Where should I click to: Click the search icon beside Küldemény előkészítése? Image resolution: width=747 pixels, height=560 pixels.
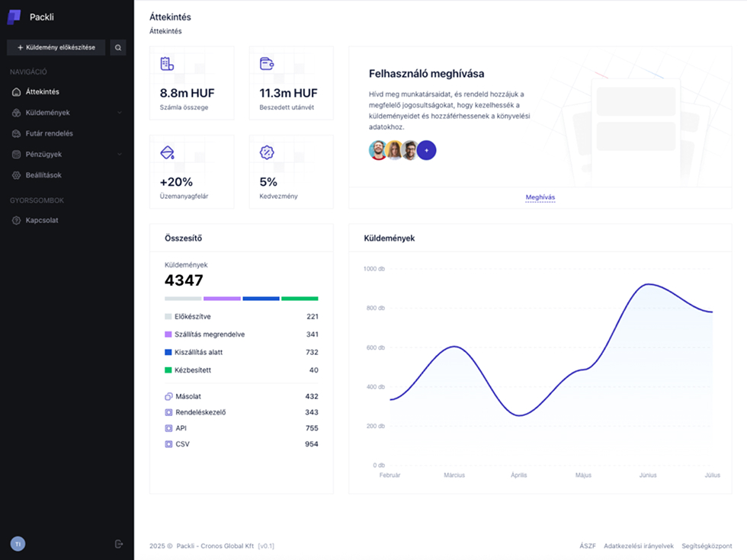[x=118, y=47]
